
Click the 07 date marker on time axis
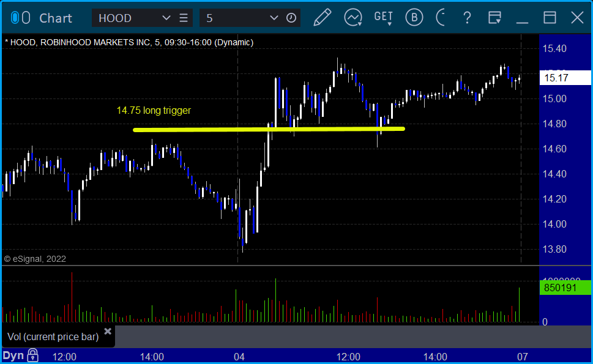pyautogui.click(x=522, y=357)
